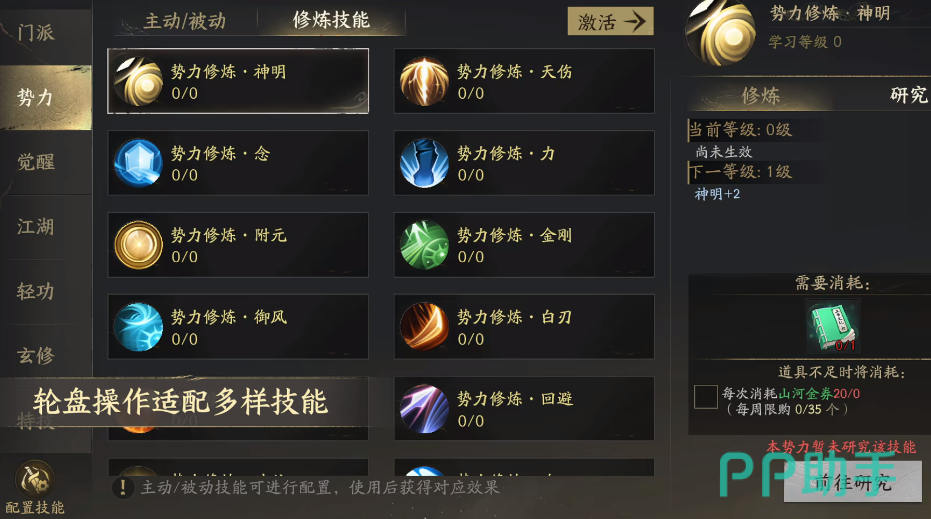Screen dimensions: 931x519
Task: Go to the 轻功 sidebar category
Action: (36, 291)
